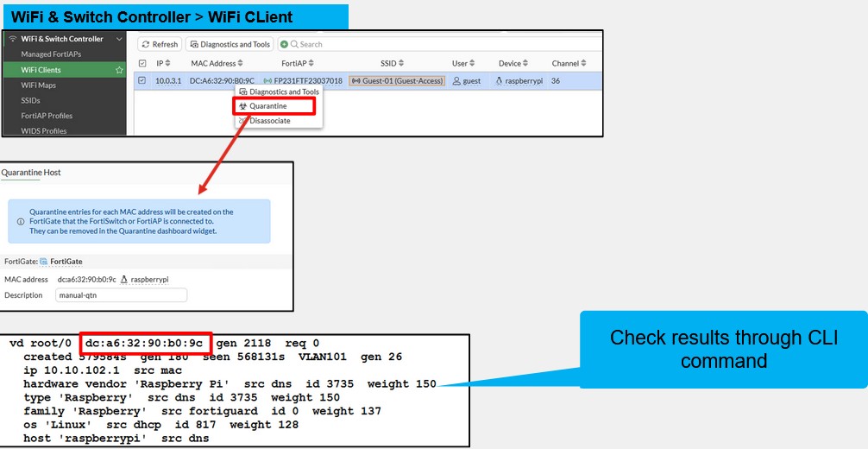Sort by the FortiAP column
868x449 pixels.
[x=299, y=64]
